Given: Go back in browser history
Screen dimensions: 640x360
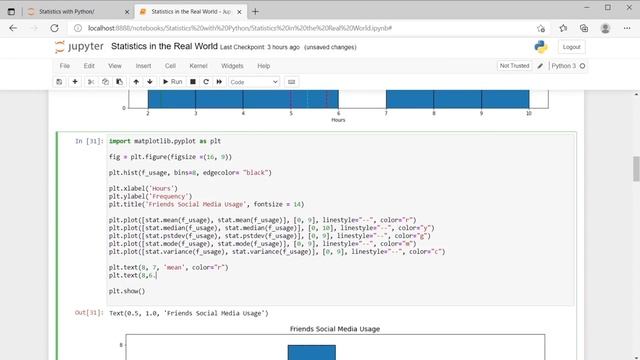Looking at the screenshot, I should point(13,28).
